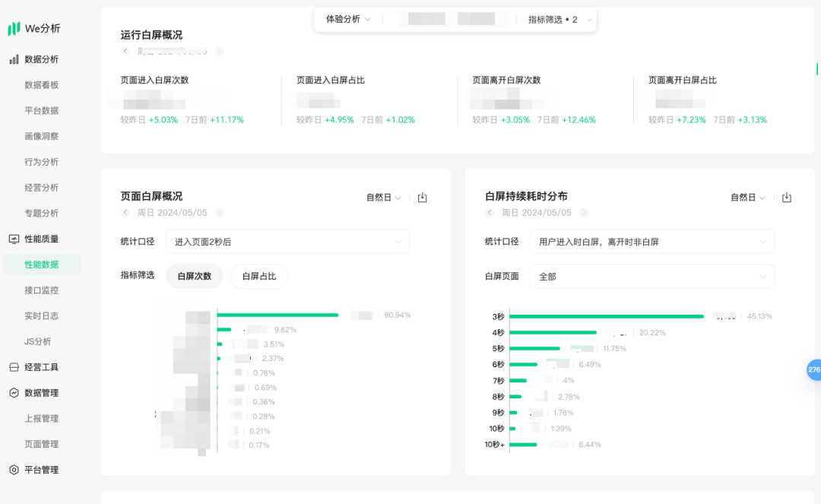Click the 6.44% value label
This screenshot has height=504, width=821.
590,445
